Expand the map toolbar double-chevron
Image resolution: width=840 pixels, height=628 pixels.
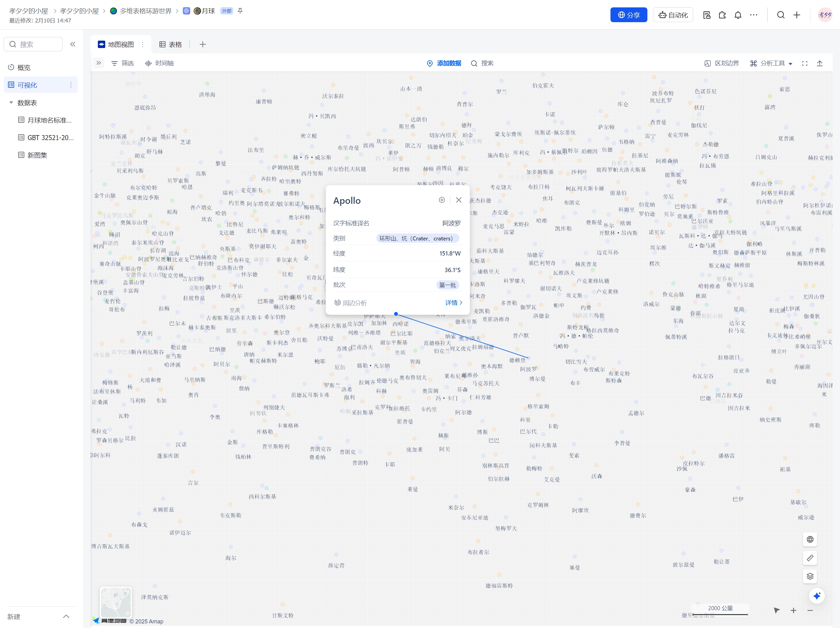pos(99,63)
